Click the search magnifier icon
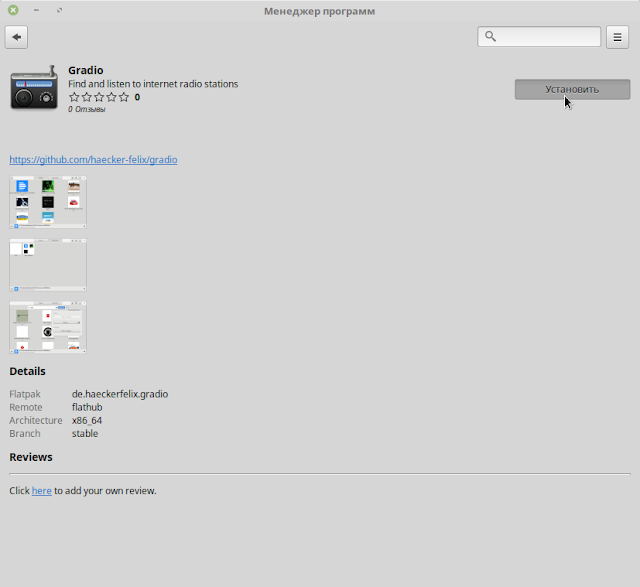 pos(490,36)
